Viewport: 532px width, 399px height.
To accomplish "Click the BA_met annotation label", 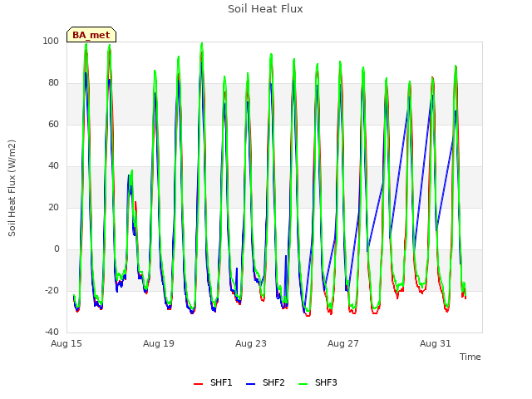I will [91, 35].
